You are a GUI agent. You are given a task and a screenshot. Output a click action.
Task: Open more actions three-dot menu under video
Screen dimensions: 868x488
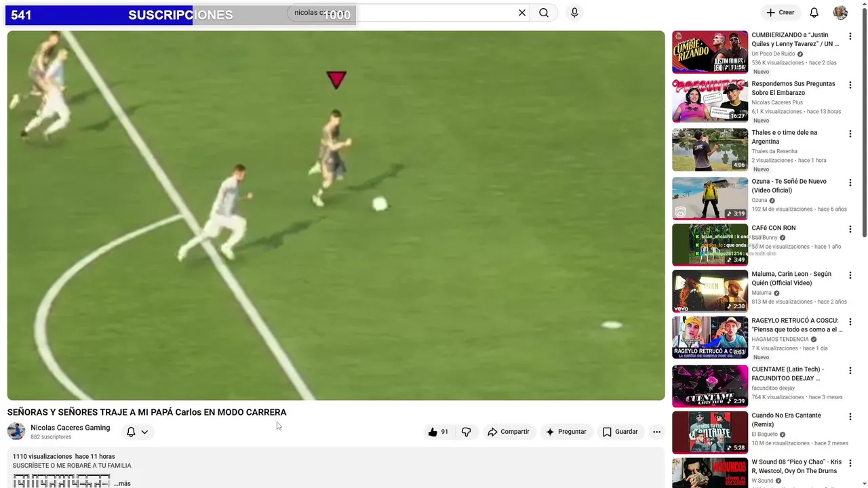coord(656,432)
